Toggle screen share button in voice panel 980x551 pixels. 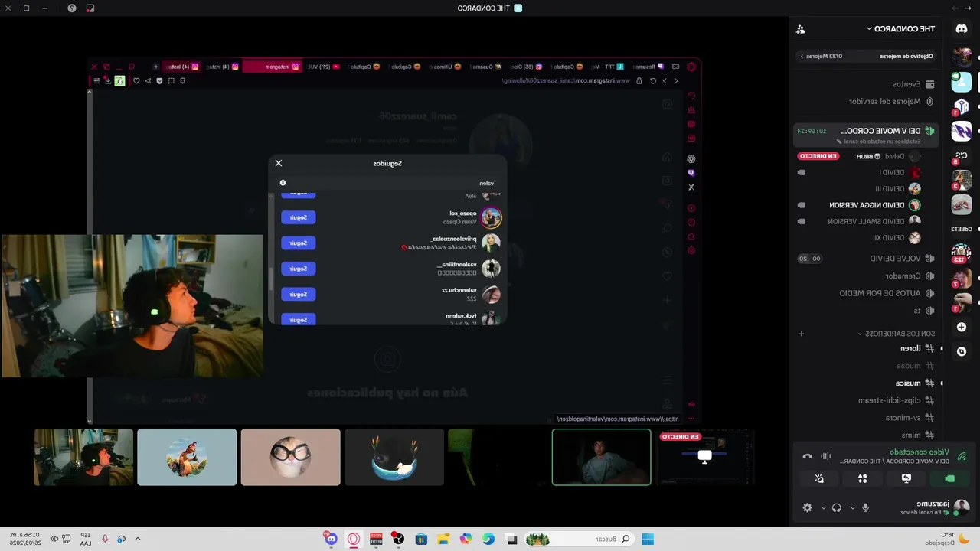point(906,478)
